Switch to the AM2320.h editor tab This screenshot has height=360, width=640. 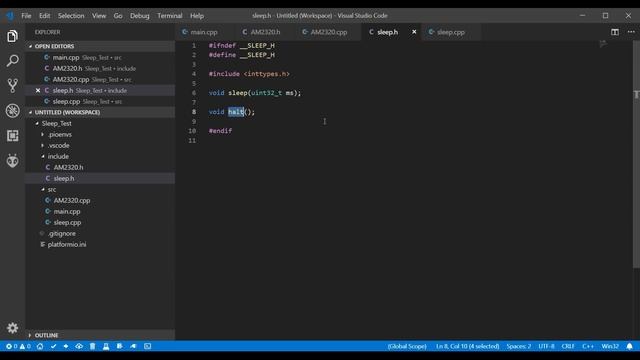pos(265,32)
